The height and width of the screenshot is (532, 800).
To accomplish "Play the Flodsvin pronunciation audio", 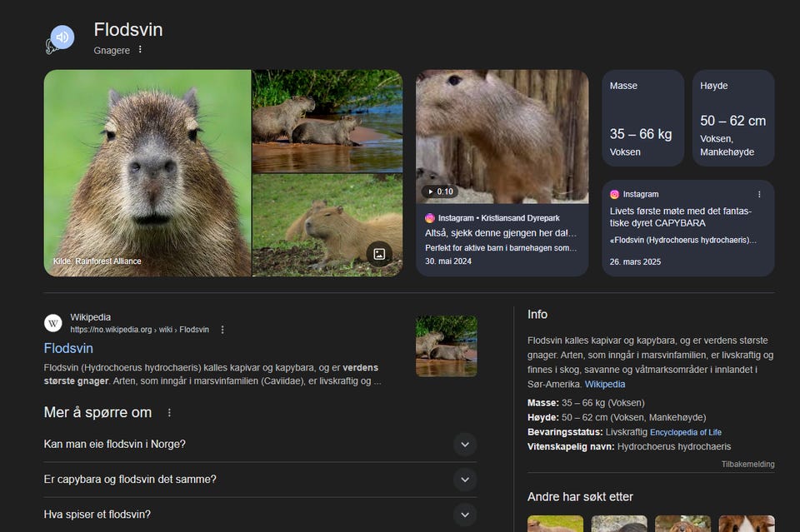I will tap(62, 37).
